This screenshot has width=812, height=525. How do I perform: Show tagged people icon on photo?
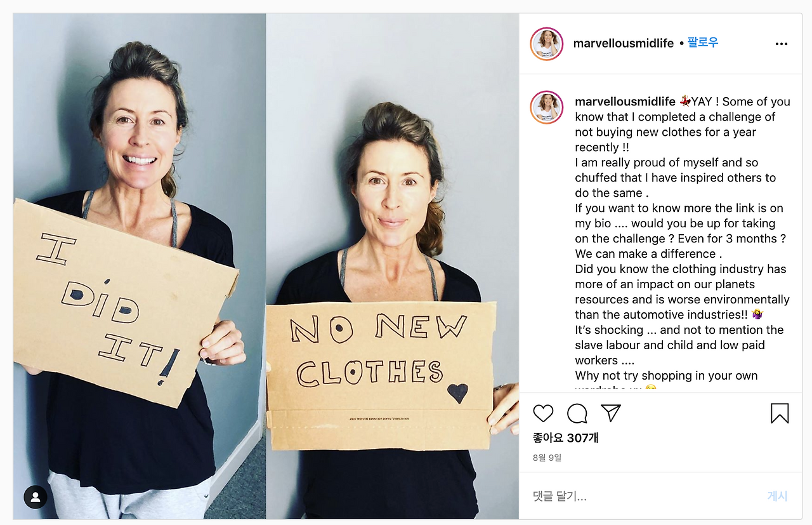tap(36, 497)
